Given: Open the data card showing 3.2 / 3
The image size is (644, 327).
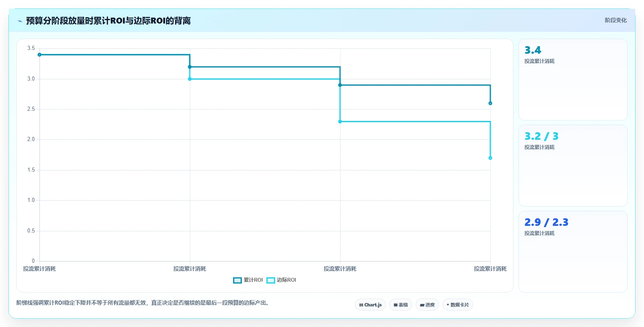Looking at the screenshot, I should pos(573,165).
